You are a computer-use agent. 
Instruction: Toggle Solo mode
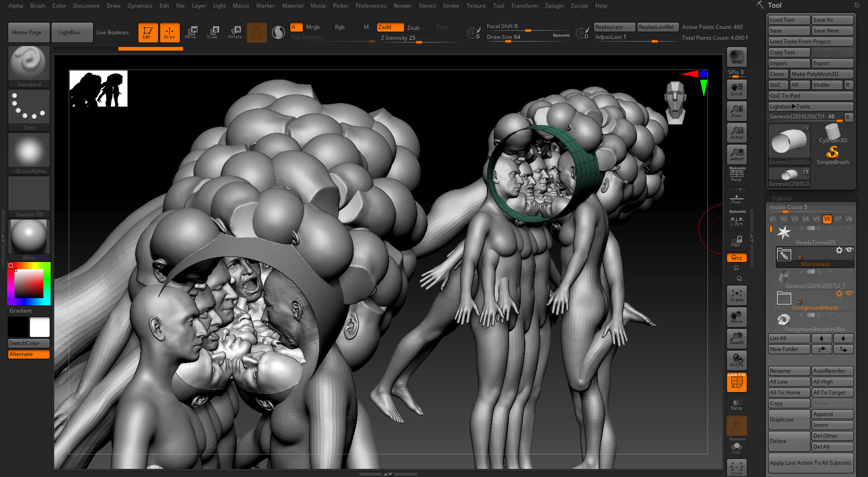(x=736, y=446)
